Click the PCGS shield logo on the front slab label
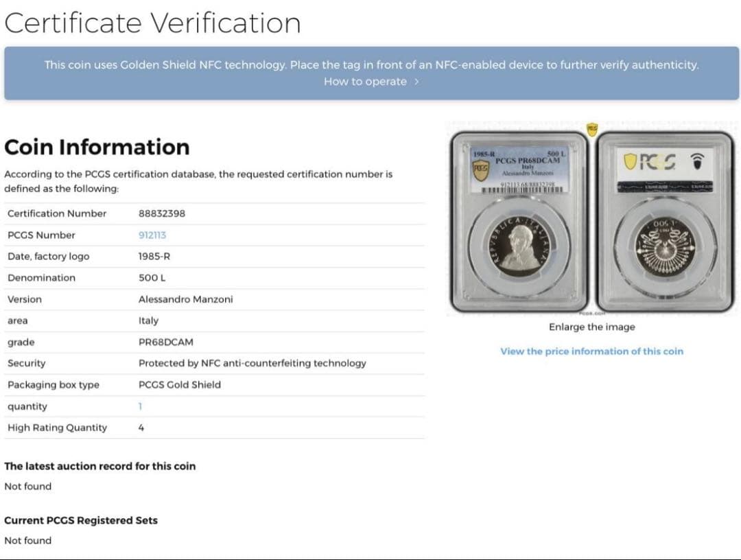 482,170
